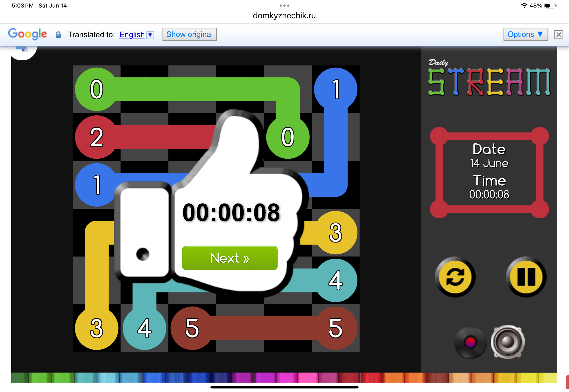Click the green Next button

click(x=230, y=258)
